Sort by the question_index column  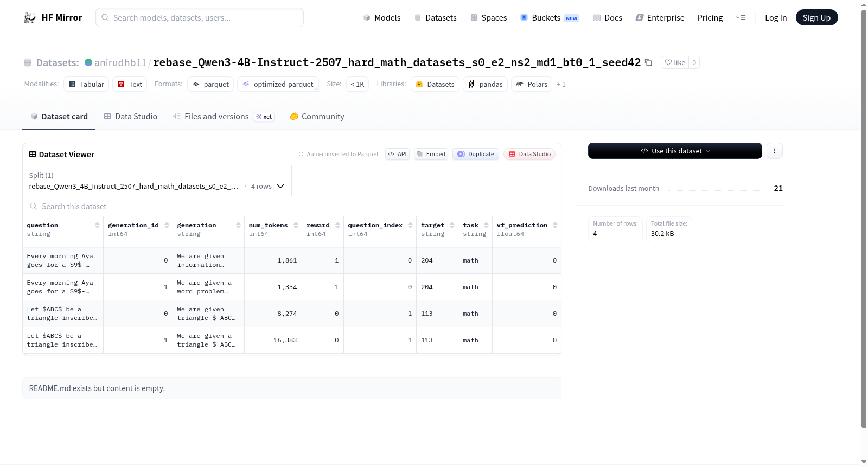pyautogui.click(x=410, y=225)
